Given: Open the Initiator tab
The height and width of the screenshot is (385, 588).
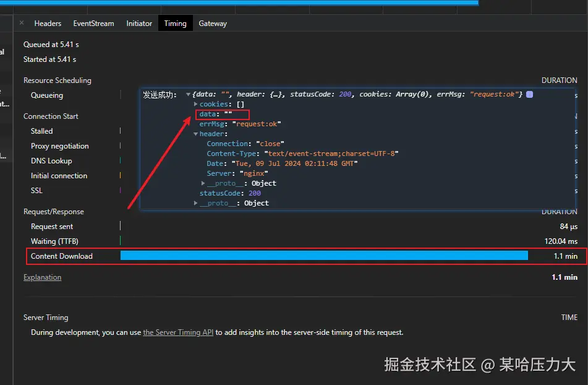Looking at the screenshot, I should coord(139,24).
